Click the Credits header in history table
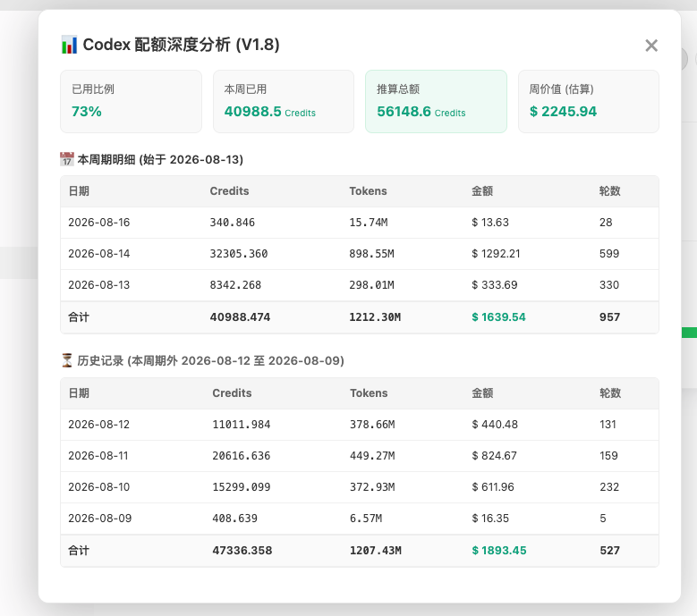The image size is (697, 616). click(232, 393)
